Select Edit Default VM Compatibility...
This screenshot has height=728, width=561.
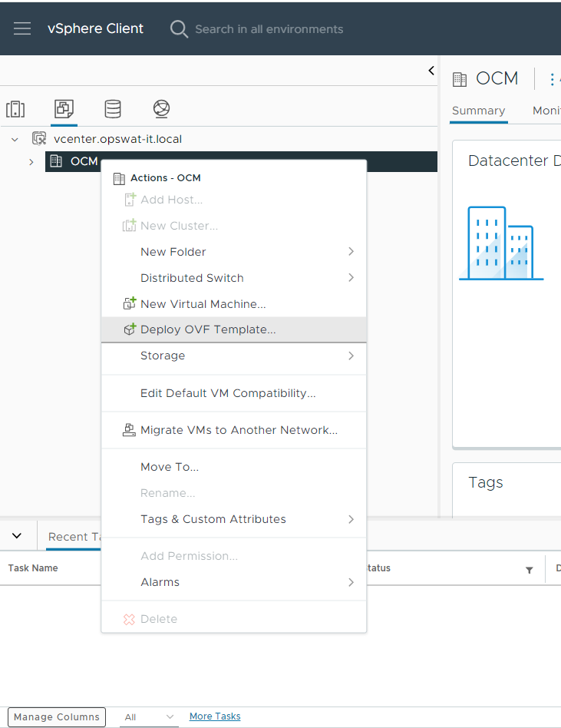point(234,393)
